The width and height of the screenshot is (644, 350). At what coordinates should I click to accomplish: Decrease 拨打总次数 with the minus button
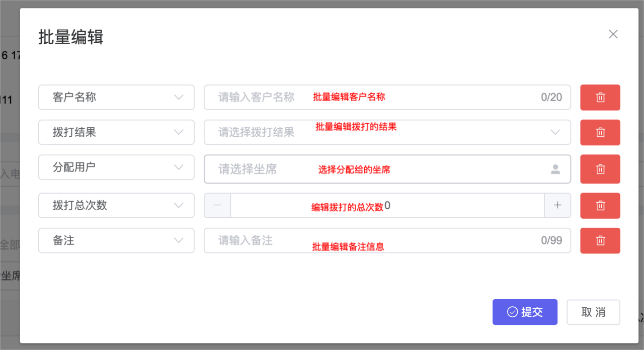click(217, 206)
